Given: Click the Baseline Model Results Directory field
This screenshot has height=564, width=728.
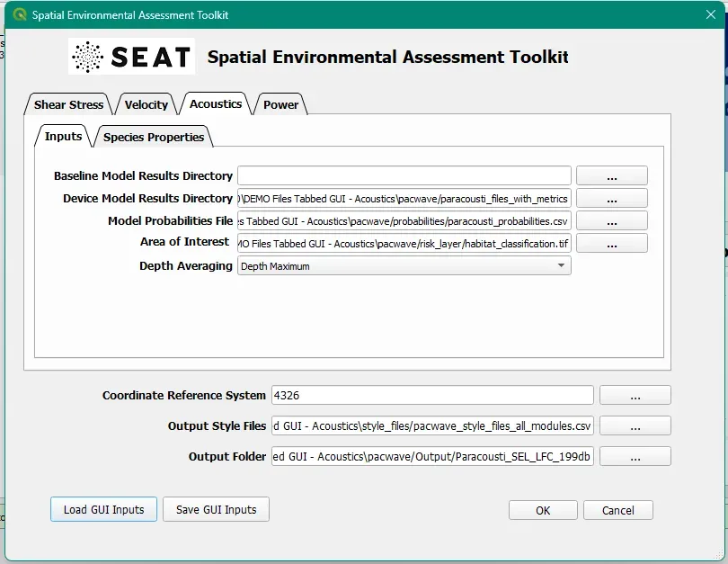Looking at the screenshot, I should tap(404, 175).
